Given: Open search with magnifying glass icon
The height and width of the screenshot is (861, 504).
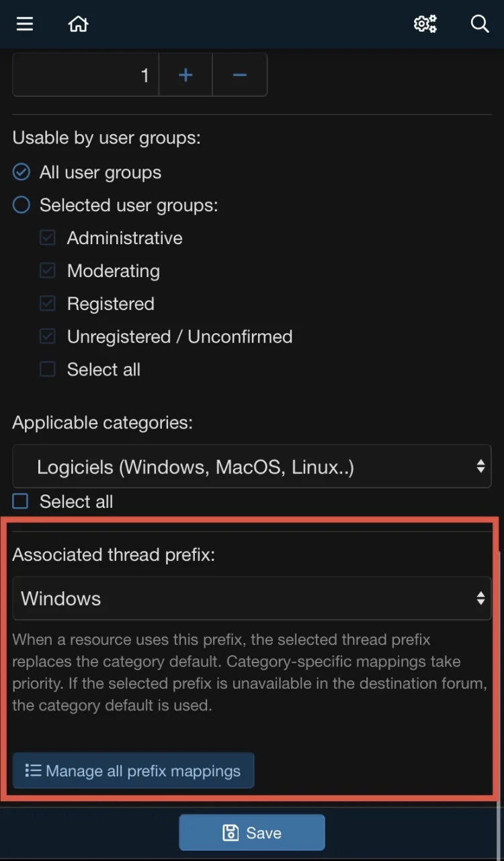Looking at the screenshot, I should pyautogui.click(x=480, y=24).
